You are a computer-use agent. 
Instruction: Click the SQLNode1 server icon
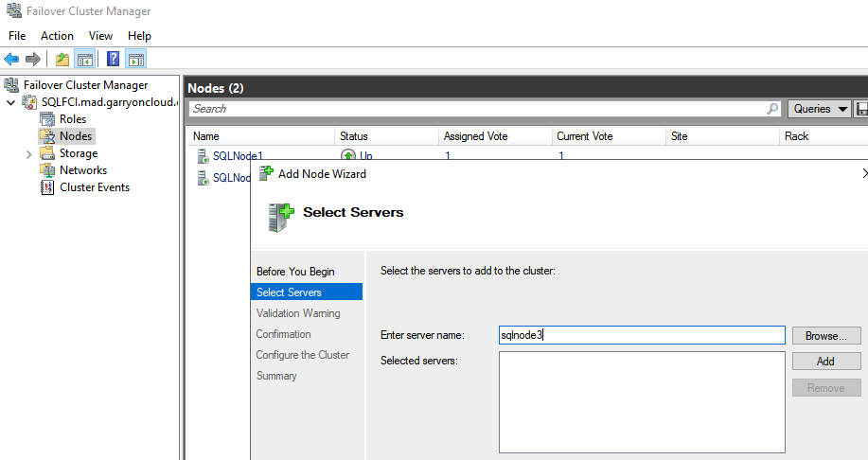tap(204, 155)
